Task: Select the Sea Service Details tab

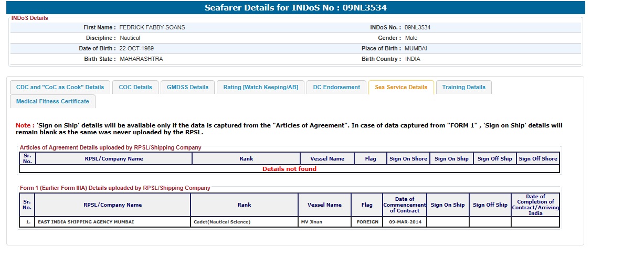Action: 401,88
